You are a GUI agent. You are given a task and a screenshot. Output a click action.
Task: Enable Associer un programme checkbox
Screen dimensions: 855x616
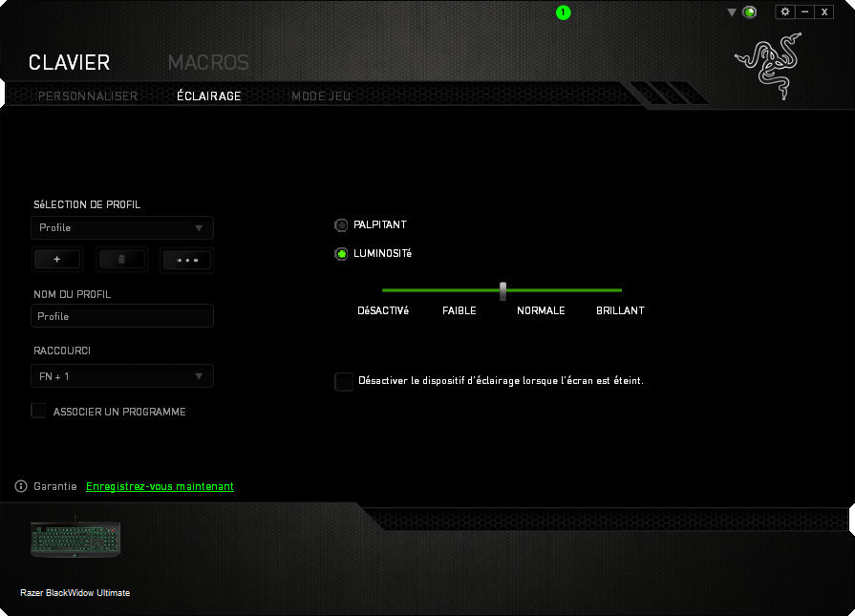click(39, 411)
